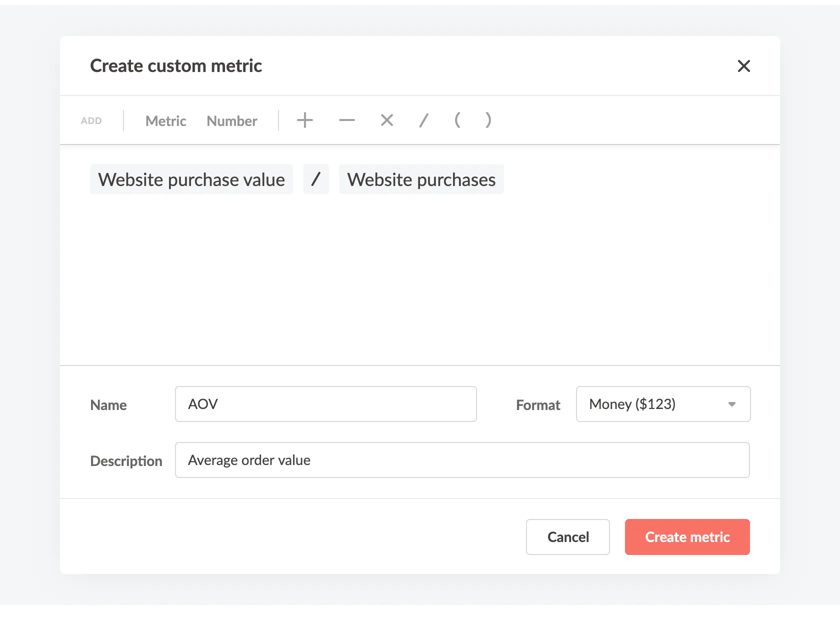Close the Create custom metric dialog

(744, 66)
